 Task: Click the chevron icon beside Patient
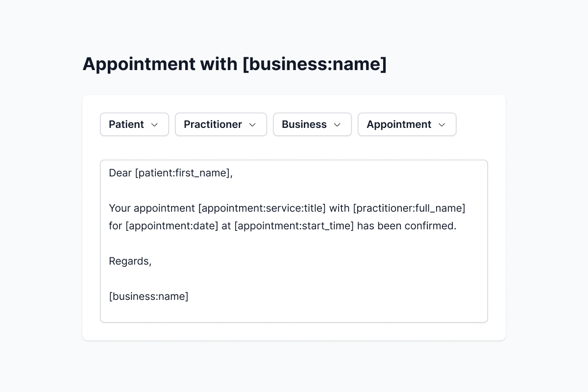154,125
